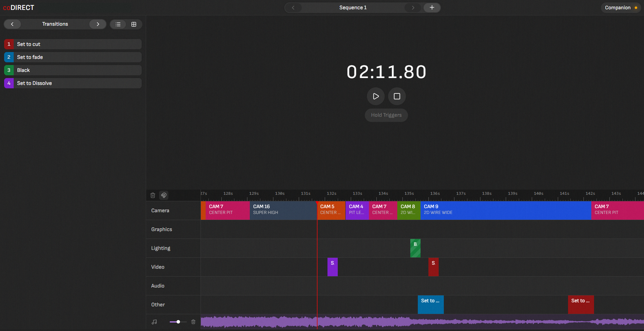
Task: Select the Lighting track label
Action: pyautogui.click(x=160, y=248)
